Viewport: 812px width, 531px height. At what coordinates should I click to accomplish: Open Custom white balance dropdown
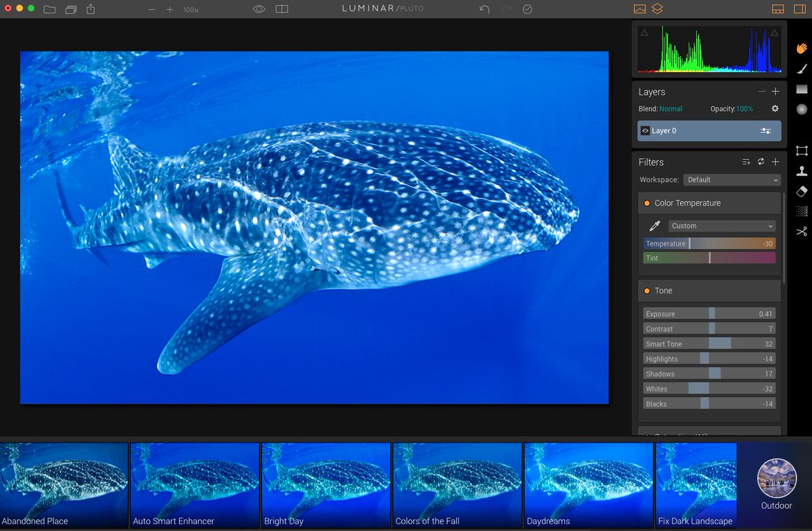point(722,226)
